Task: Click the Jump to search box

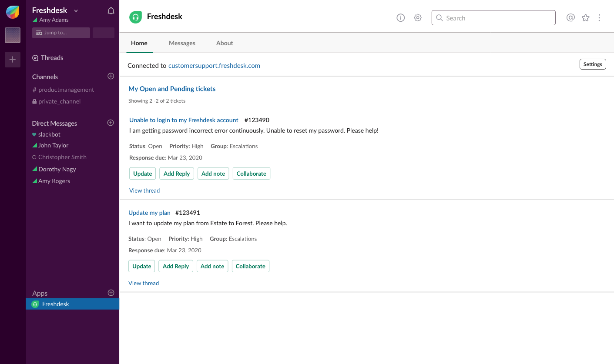Action: [x=61, y=33]
